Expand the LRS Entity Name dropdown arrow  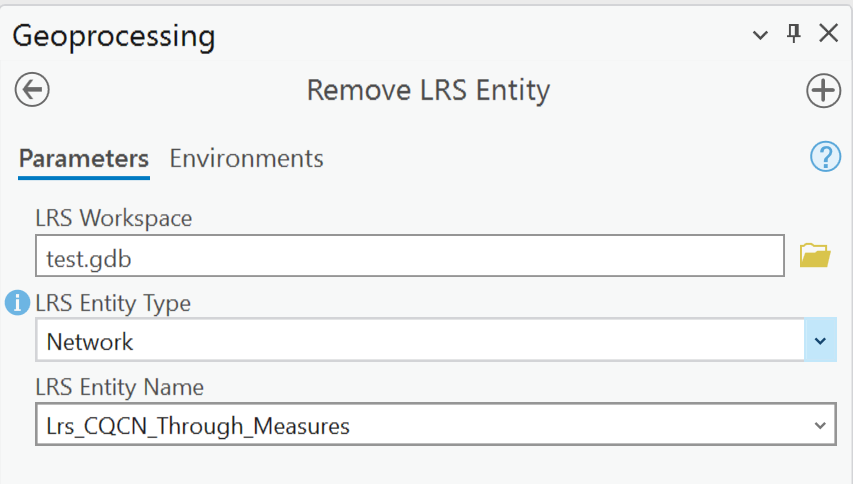point(820,426)
